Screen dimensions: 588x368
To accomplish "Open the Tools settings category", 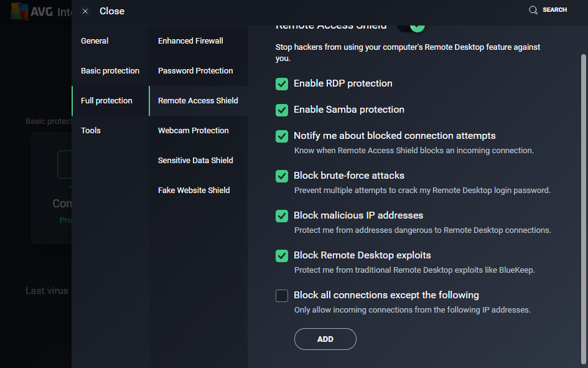I will (91, 131).
